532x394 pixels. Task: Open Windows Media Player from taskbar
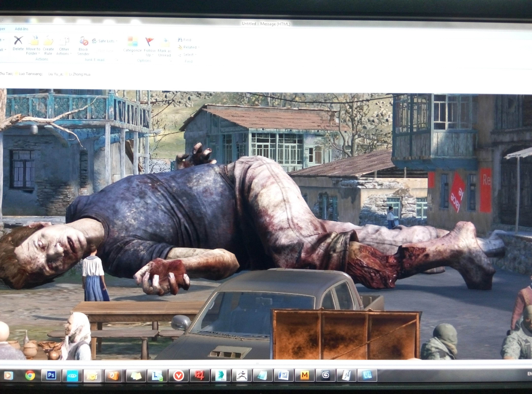pos(9,376)
